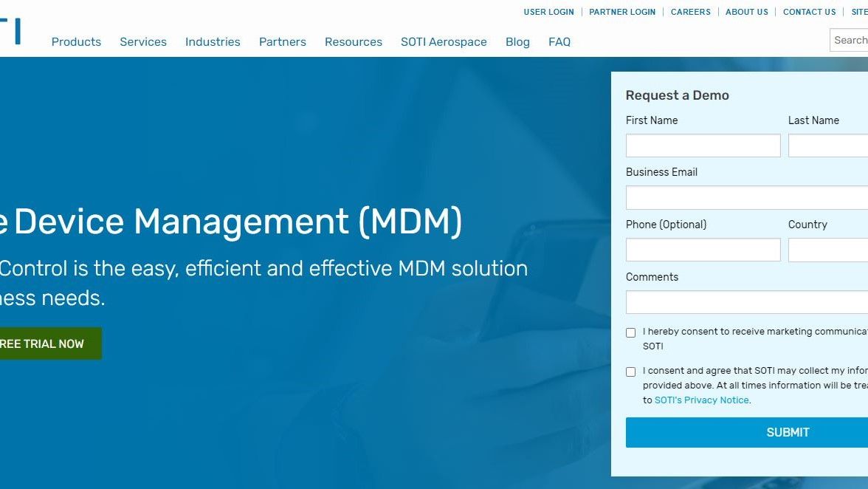Check the information collection consent box
Screen dimensions: 868x489
[630, 372]
